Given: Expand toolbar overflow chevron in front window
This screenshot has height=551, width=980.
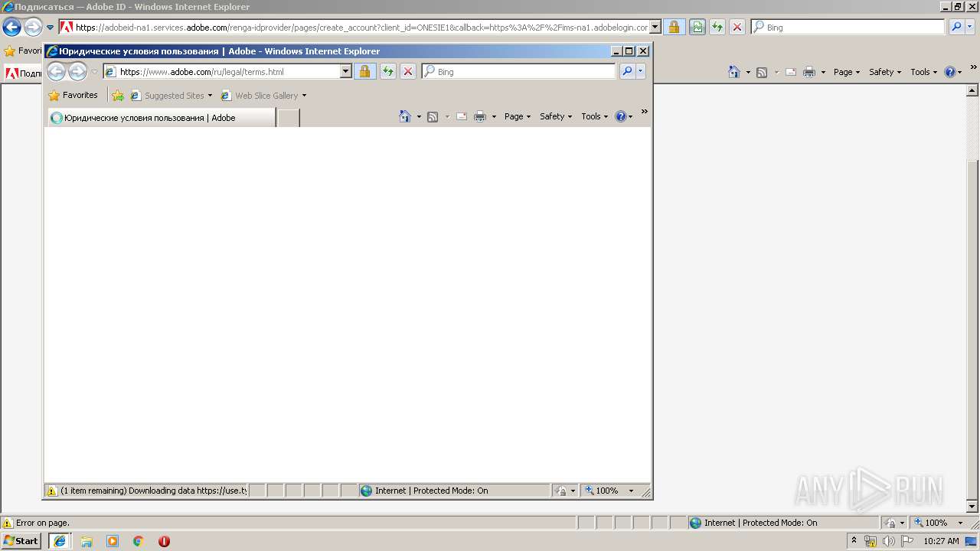Looking at the screenshot, I should 645,112.
